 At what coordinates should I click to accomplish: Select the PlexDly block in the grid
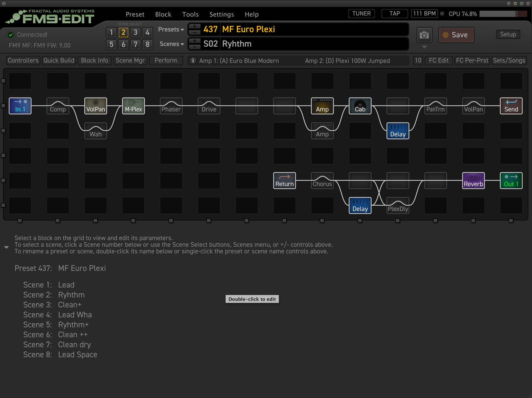tap(398, 206)
